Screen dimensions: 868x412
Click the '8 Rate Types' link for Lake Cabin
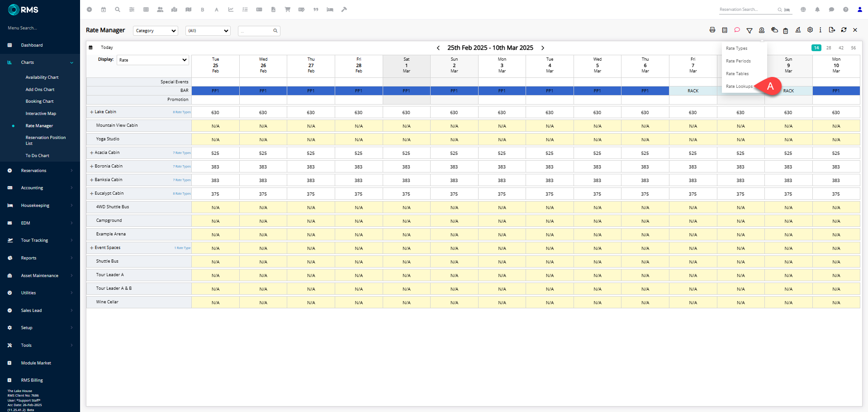pyautogui.click(x=182, y=112)
